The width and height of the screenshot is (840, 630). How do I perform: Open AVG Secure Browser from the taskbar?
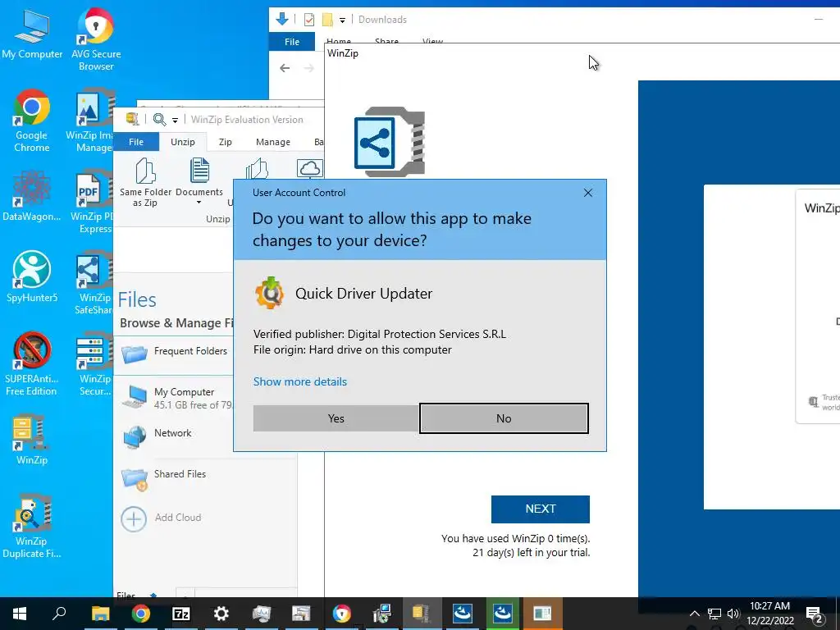pos(341,614)
